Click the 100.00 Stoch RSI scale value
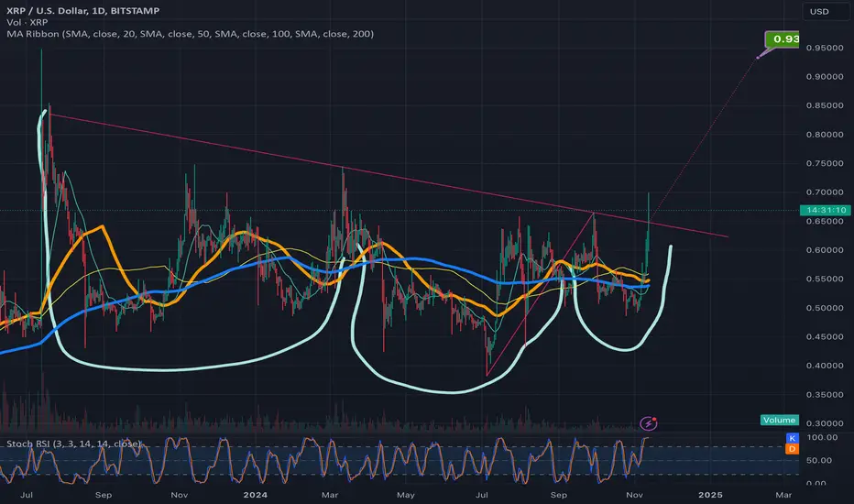This screenshot has width=854, height=504. (822, 437)
